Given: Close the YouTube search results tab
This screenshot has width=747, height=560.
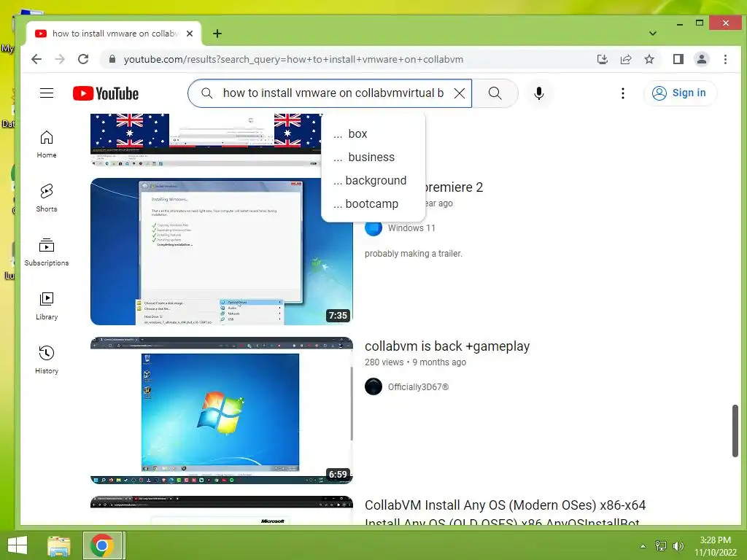Looking at the screenshot, I should (190, 34).
